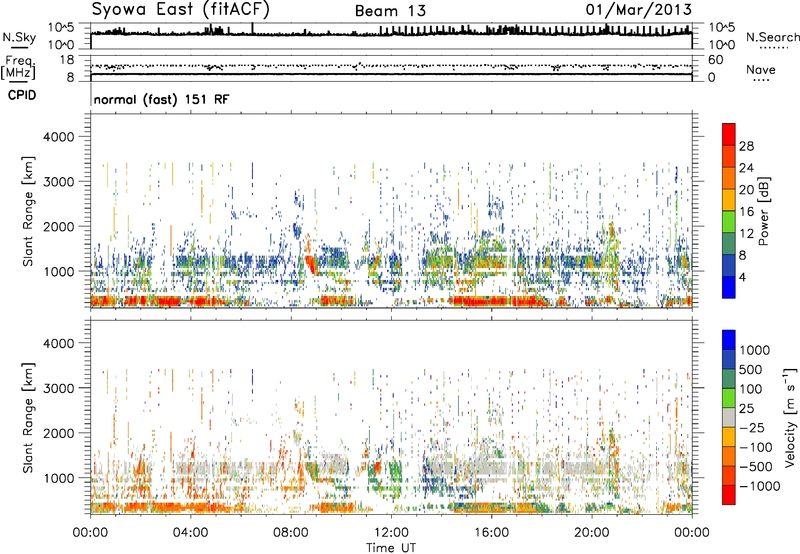The image size is (800, 554).
Task: Pick the bright blue top segment of velocity colorbar
Action: [x=729, y=340]
